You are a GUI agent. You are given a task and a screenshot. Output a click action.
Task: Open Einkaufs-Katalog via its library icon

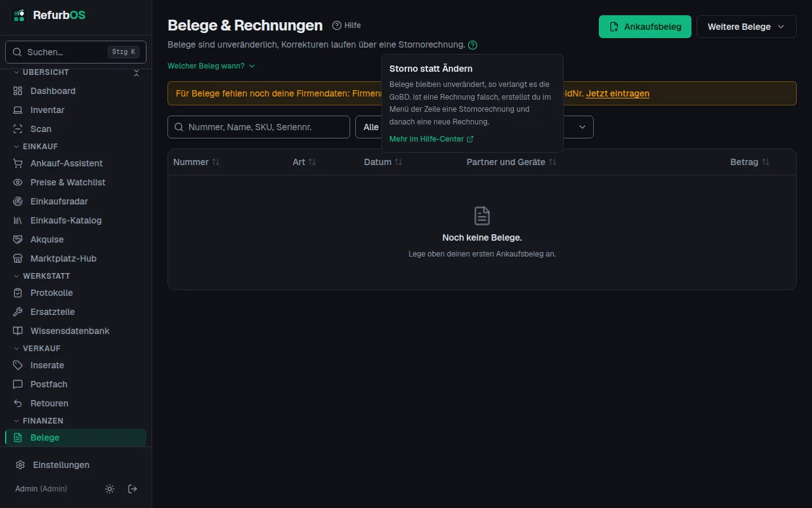(x=18, y=220)
